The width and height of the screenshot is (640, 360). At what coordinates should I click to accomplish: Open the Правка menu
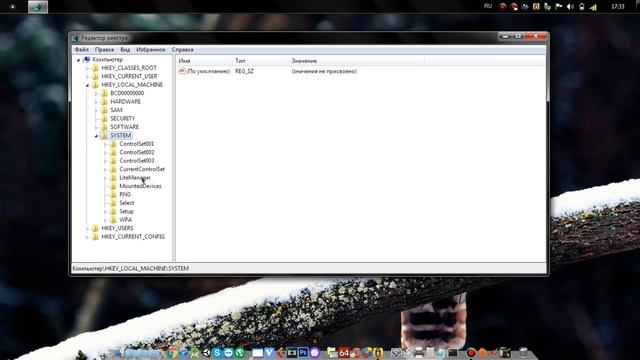coord(104,49)
